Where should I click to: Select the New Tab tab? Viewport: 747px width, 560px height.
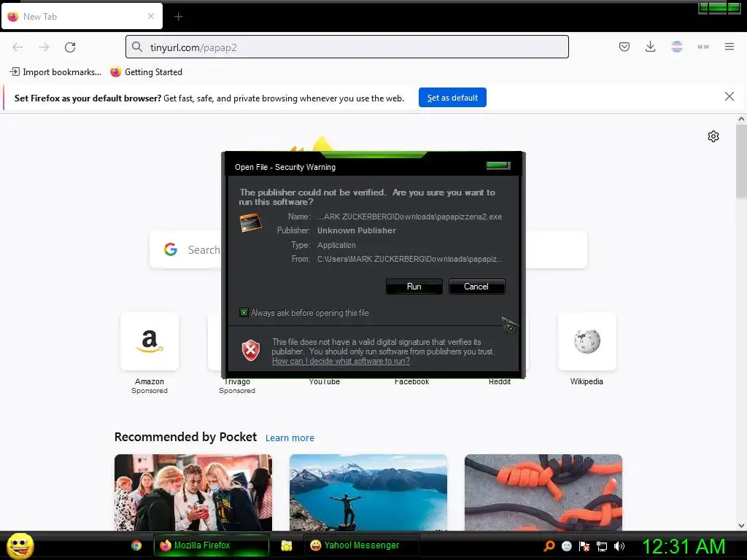pyautogui.click(x=82, y=16)
